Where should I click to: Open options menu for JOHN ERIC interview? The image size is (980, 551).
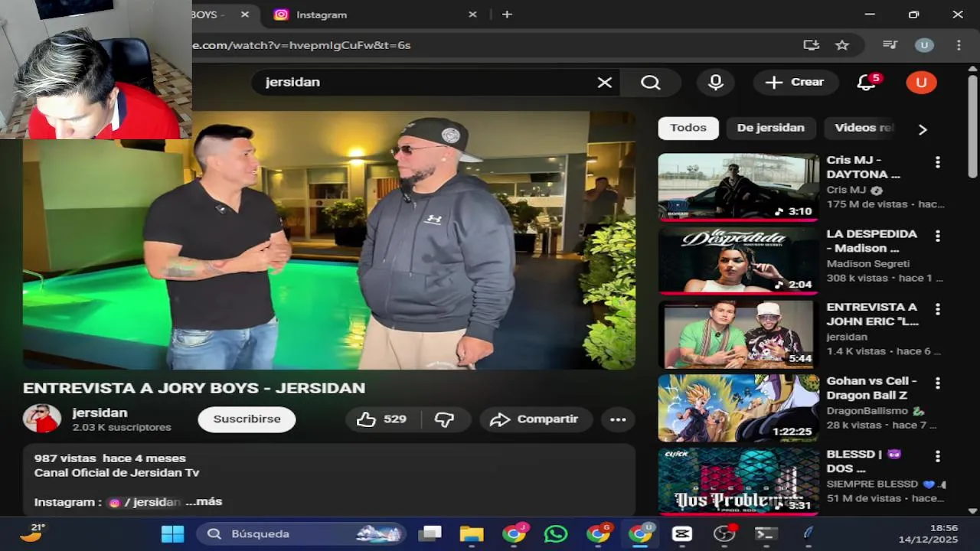point(937,309)
